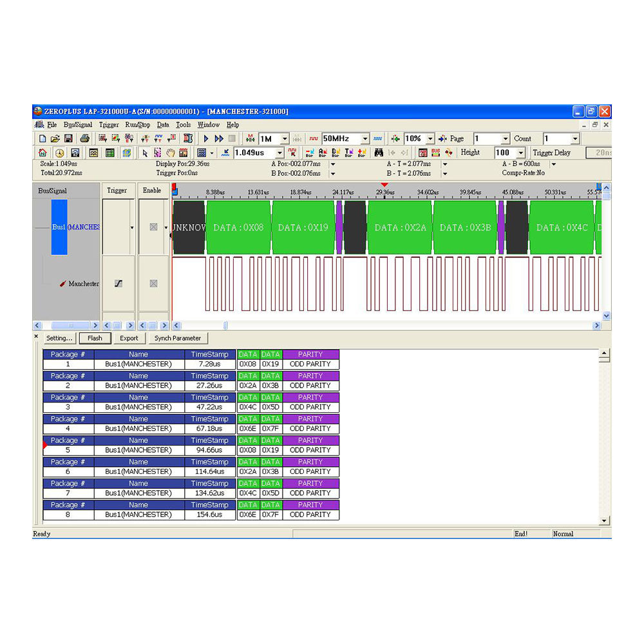Click the 94.66us timestamp cell in Package 5
This screenshot has width=644, height=644.
[x=209, y=450]
